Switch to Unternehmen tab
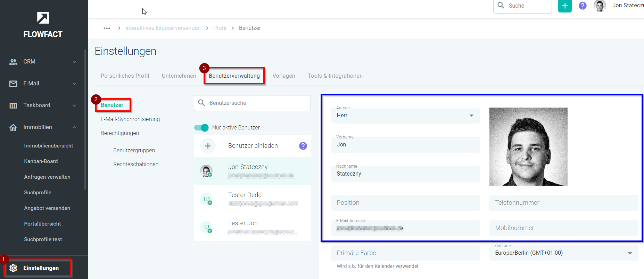Viewport: 644px width, 279px height. click(179, 76)
